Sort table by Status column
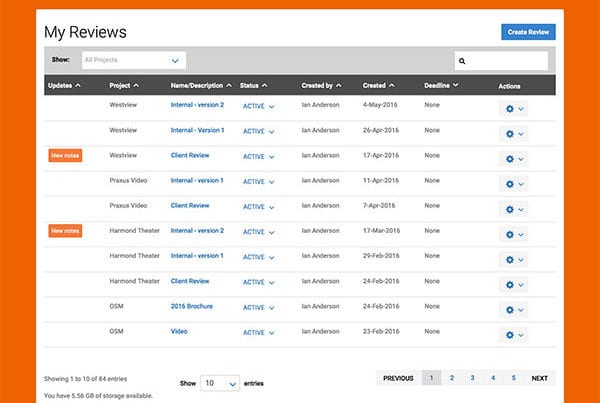The height and width of the screenshot is (403, 600). (x=253, y=86)
